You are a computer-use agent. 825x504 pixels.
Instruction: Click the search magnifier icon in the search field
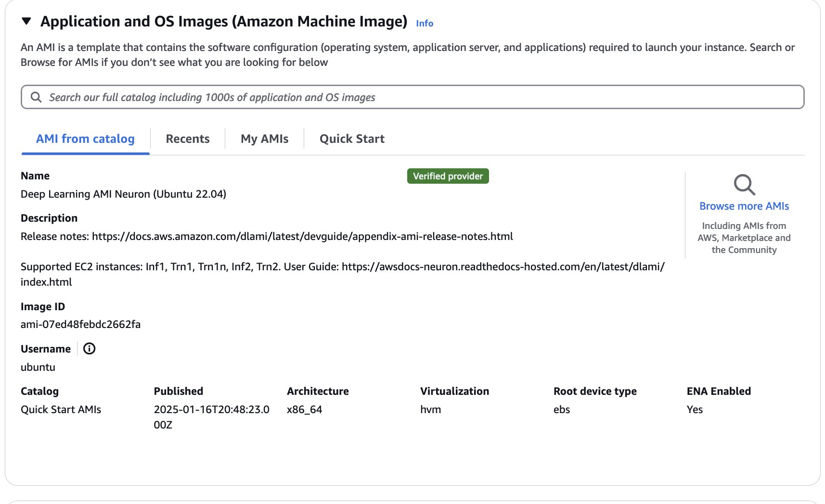(36, 97)
